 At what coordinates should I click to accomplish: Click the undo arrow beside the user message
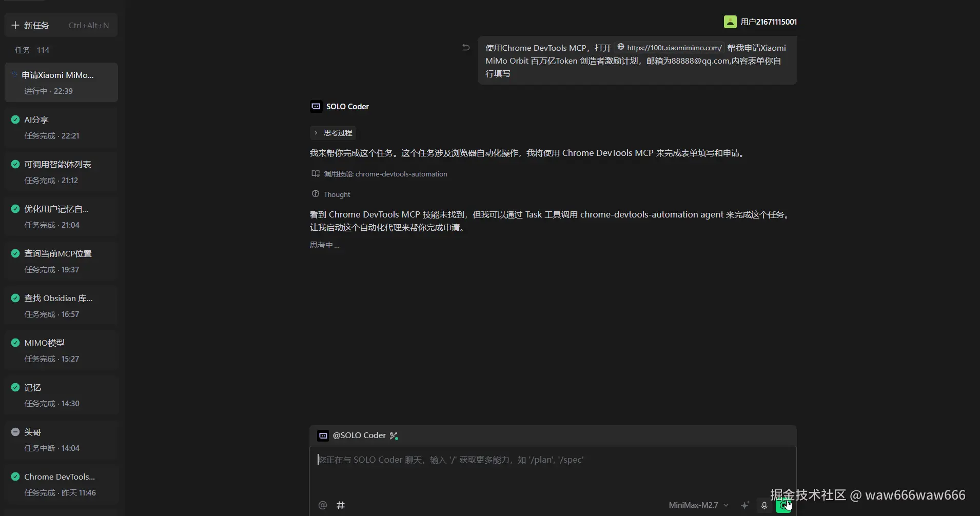tap(466, 47)
